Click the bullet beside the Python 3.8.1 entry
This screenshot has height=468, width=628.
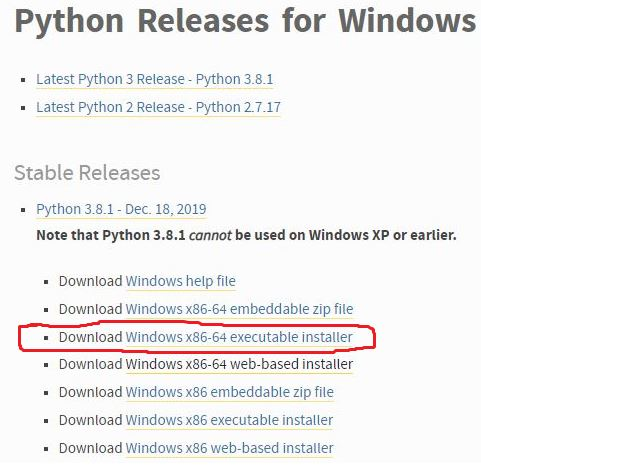point(22,210)
